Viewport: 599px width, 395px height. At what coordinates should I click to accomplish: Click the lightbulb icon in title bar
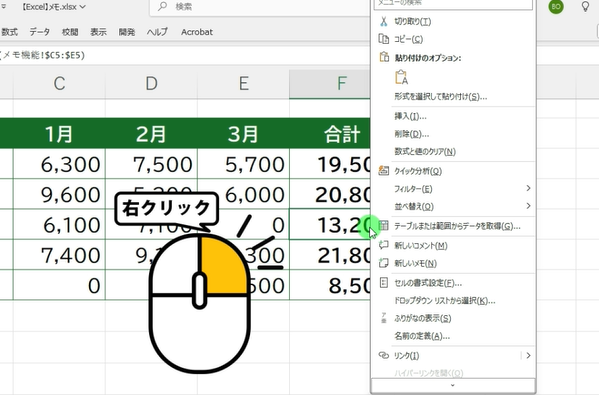tap(585, 6)
